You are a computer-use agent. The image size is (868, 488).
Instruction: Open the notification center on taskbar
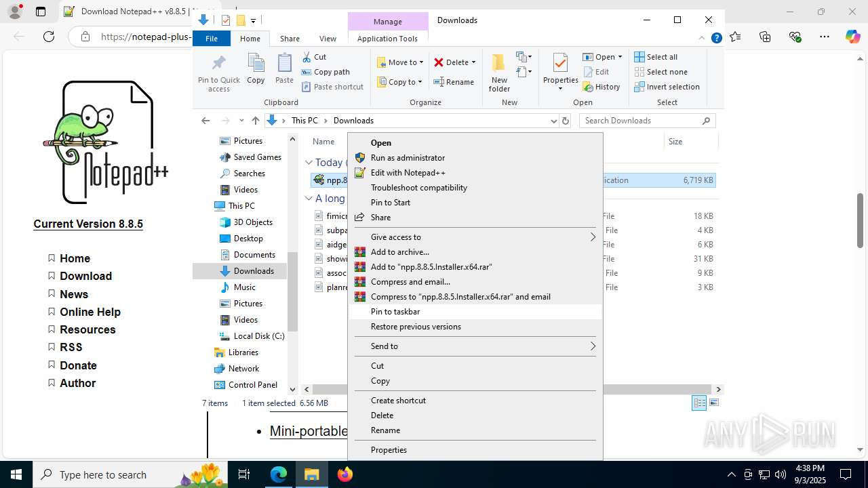pyautogui.click(x=846, y=474)
